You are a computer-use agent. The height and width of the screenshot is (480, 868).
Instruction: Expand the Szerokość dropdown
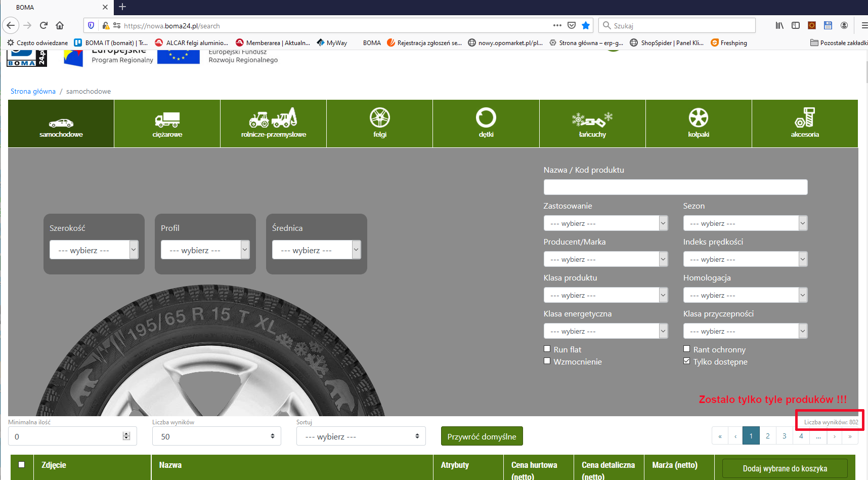pyautogui.click(x=94, y=250)
